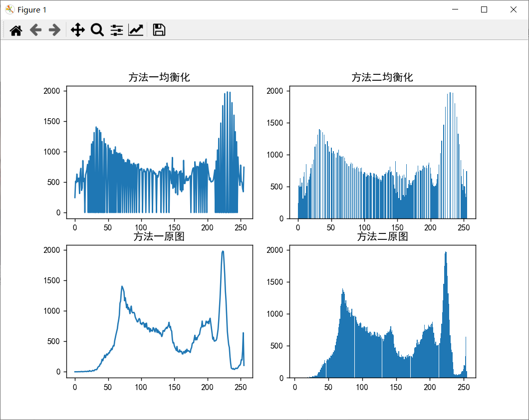The height and width of the screenshot is (420, 529).
Task: Click the Figure 1 title bar text
Action: [x=32, y=10]
